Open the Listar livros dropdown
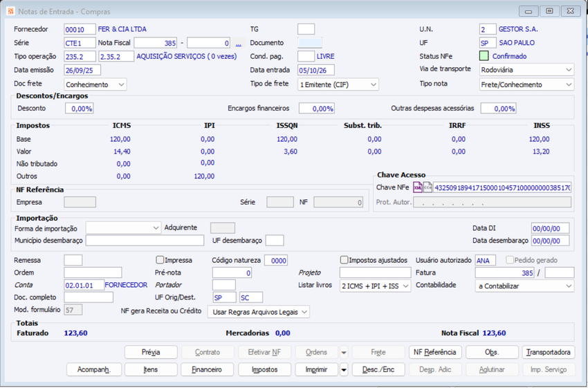 pos(375,286)
